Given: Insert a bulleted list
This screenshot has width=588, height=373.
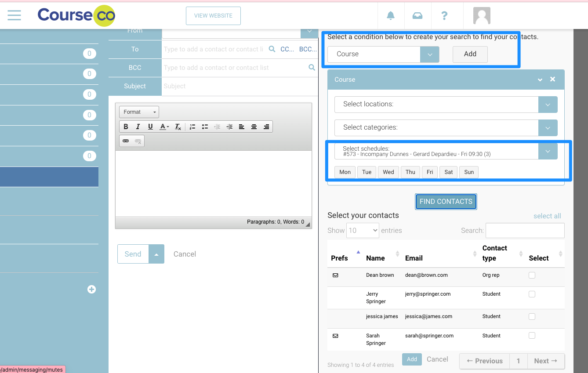Looking at the screenshot, I should [205, 127].
